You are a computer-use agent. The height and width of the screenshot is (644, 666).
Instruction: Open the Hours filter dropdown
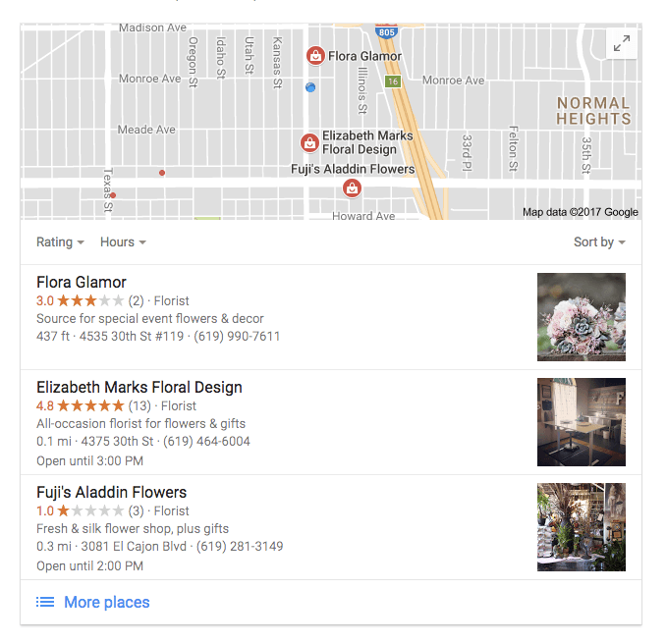tap(123, 241)
